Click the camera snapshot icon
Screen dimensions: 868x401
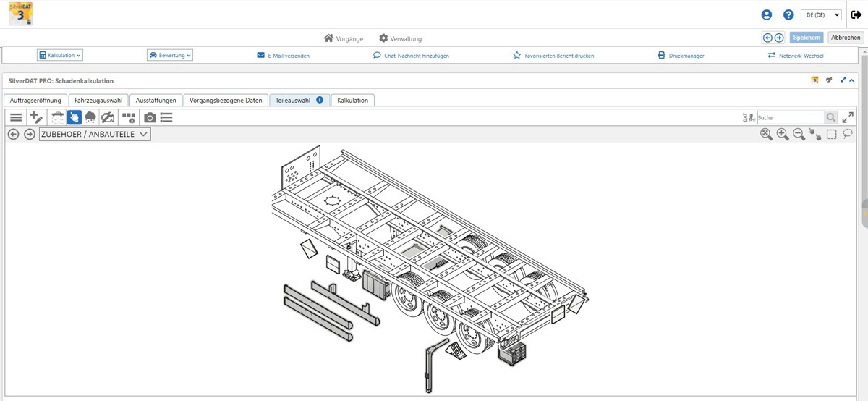(x=150, y=117)
